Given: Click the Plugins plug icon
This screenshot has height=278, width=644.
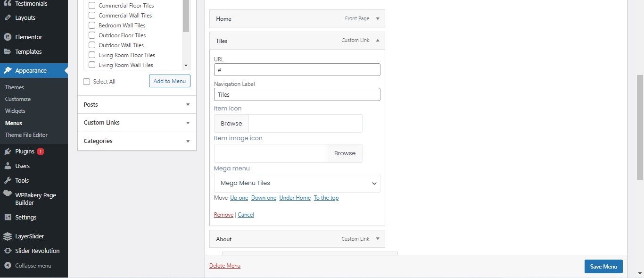Looking at the screenshot, I should pyautogui.click(x=8, y=152).
